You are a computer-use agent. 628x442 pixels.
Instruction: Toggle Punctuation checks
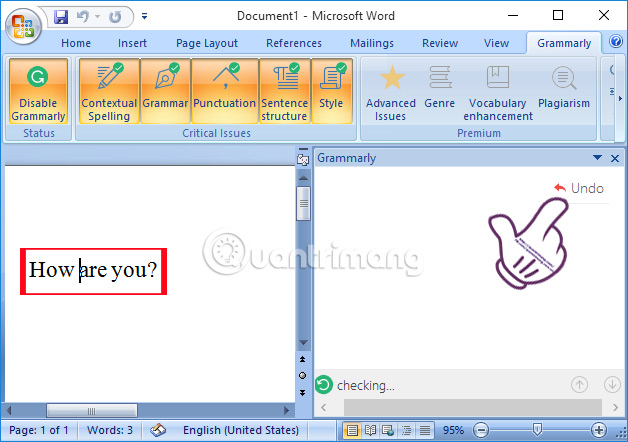click(224, 91)
